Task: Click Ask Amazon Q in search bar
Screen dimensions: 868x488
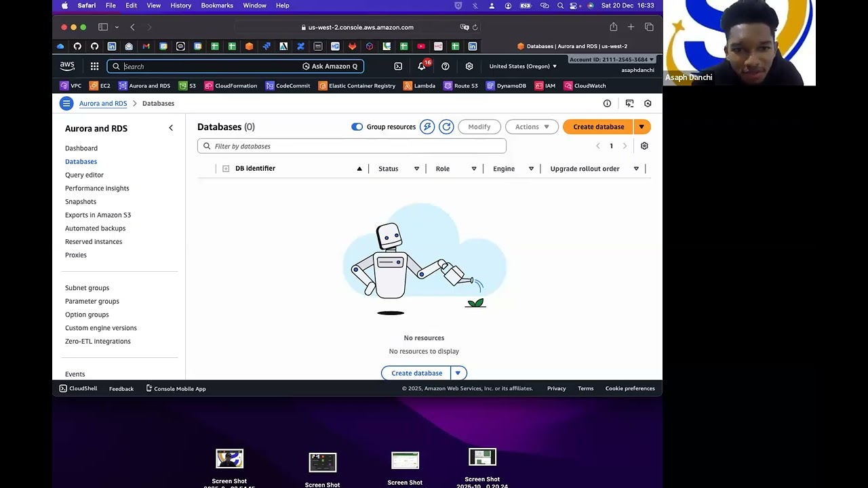Action: tap(330, 66)
